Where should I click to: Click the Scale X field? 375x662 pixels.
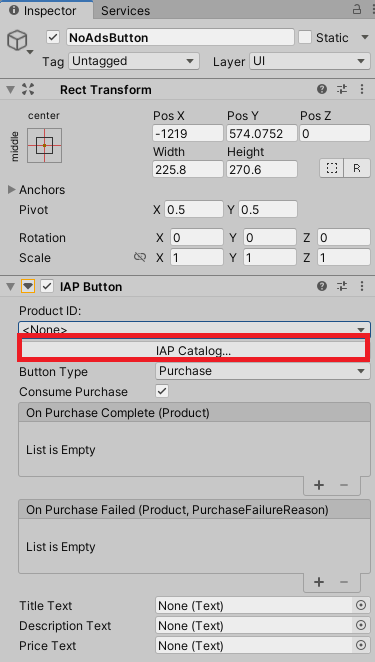(x=196, y=257)
